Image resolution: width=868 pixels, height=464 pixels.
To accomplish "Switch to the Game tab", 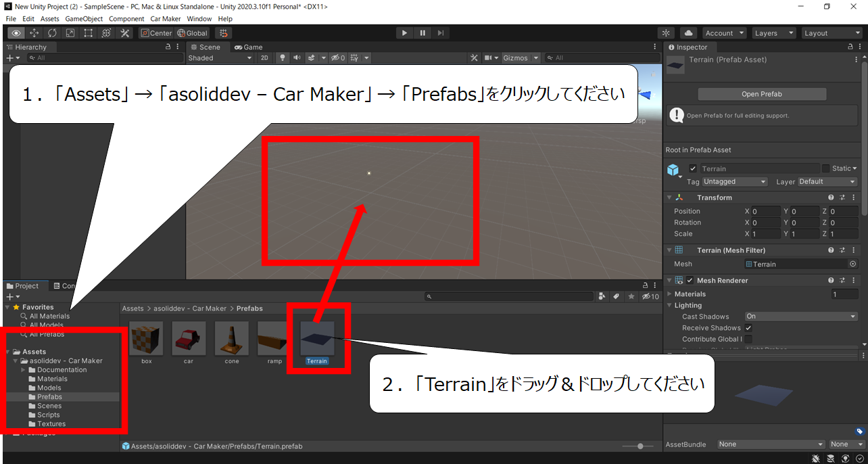I will pos(248,47).
